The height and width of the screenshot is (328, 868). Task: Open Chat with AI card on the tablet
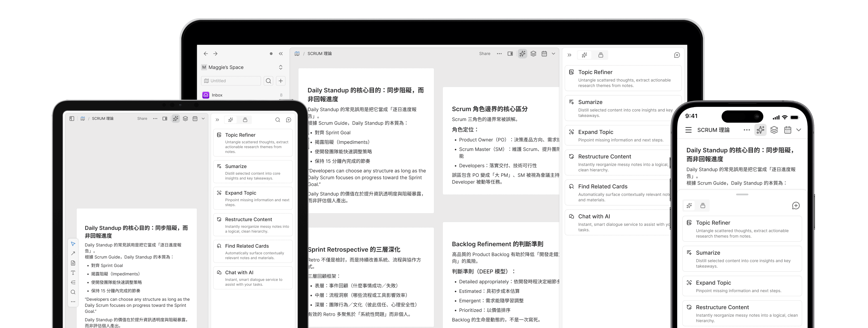[x=253, y=278]
